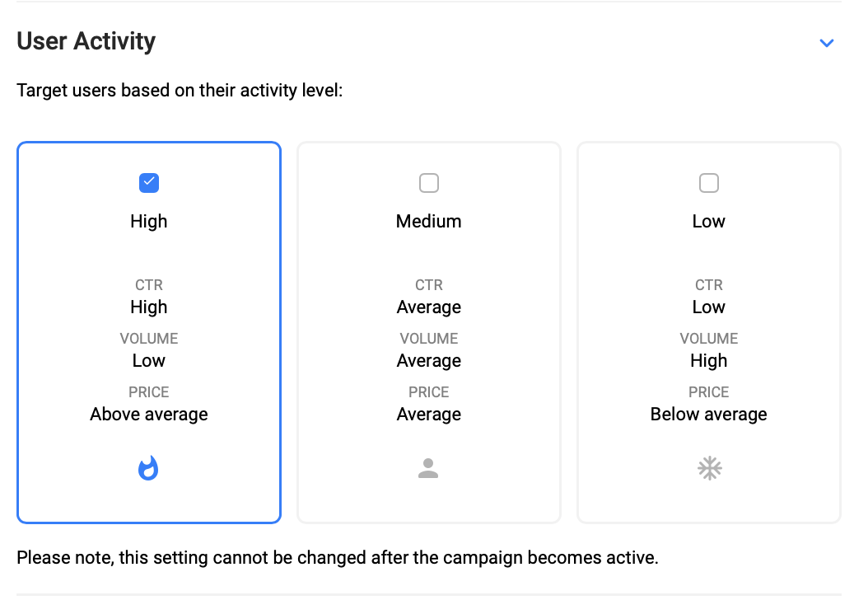Screen dimensions: 868x600
Task: Click Below average price in Low card
Action: pos(709,415)
